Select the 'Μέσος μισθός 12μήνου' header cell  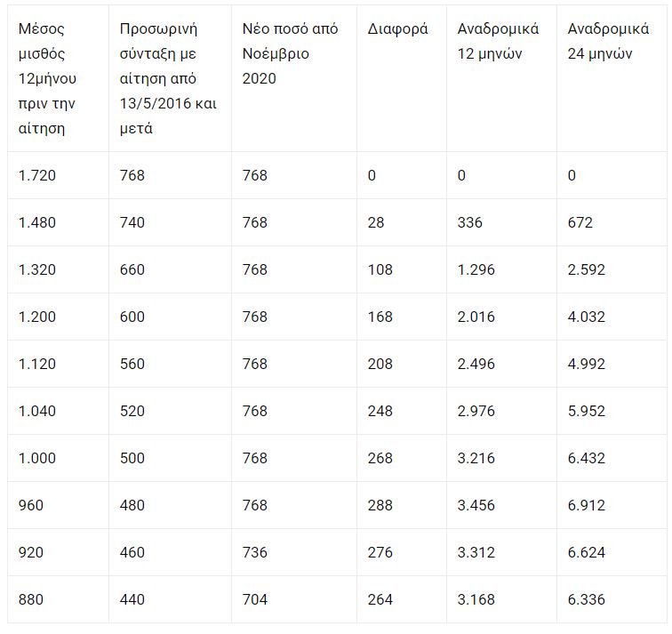(47, 78)
